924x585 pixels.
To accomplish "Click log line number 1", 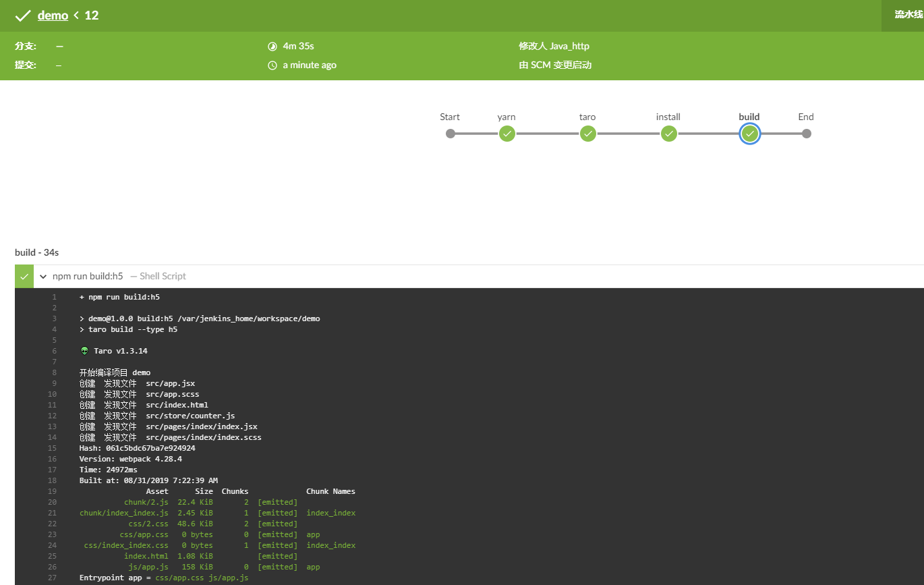I will point(55,297).
